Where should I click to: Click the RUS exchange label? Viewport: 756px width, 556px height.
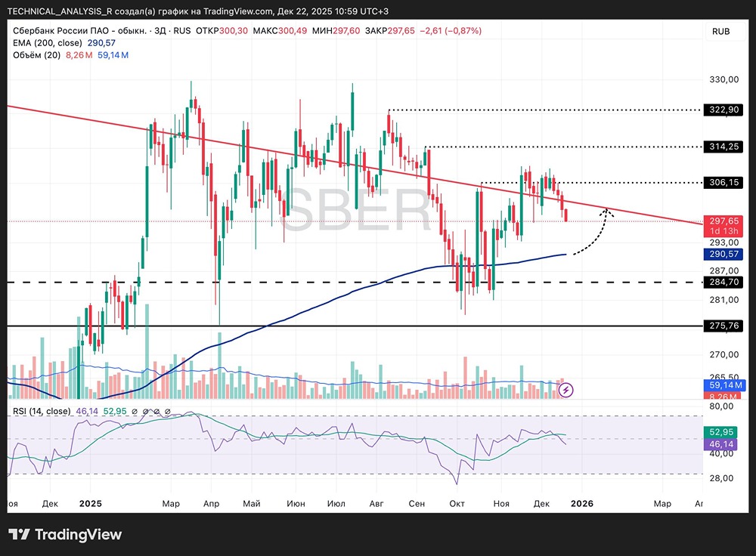pyautogui.click(x=181, y=31)
